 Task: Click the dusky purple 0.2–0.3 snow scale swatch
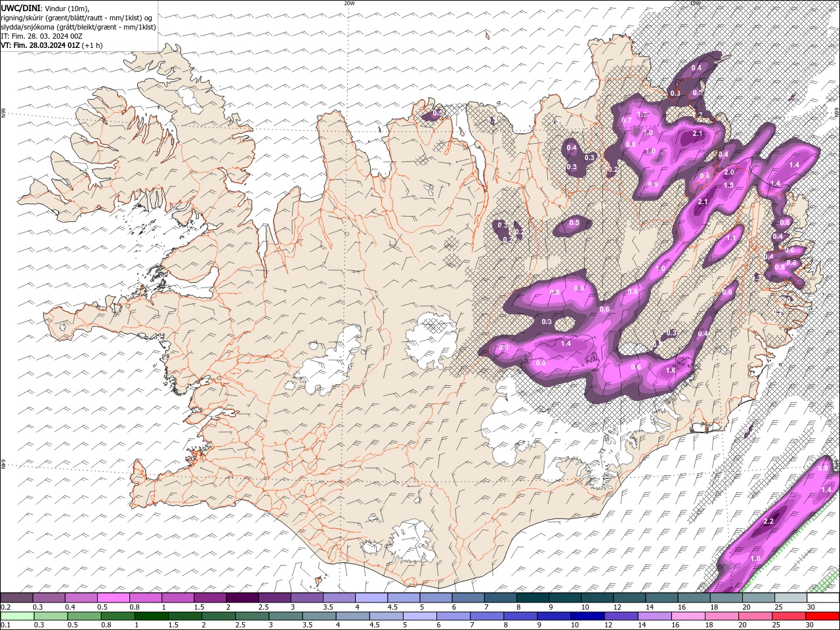pos(16,598)
